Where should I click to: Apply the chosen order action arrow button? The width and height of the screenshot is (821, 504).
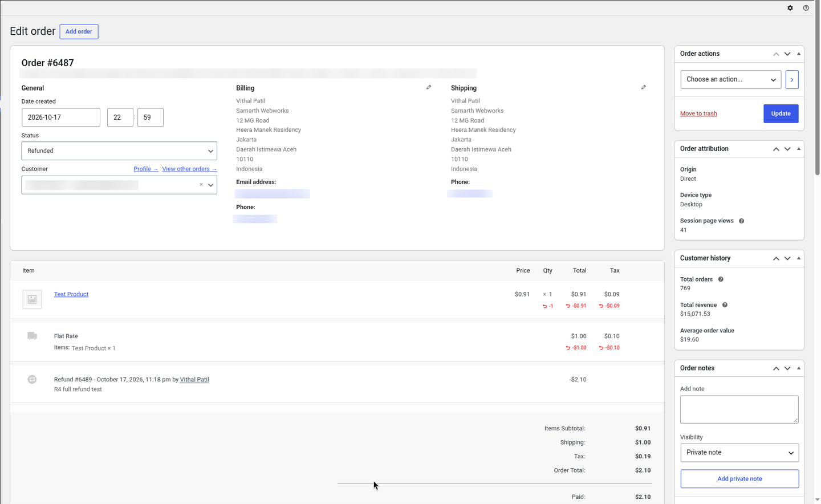[792, 80]
